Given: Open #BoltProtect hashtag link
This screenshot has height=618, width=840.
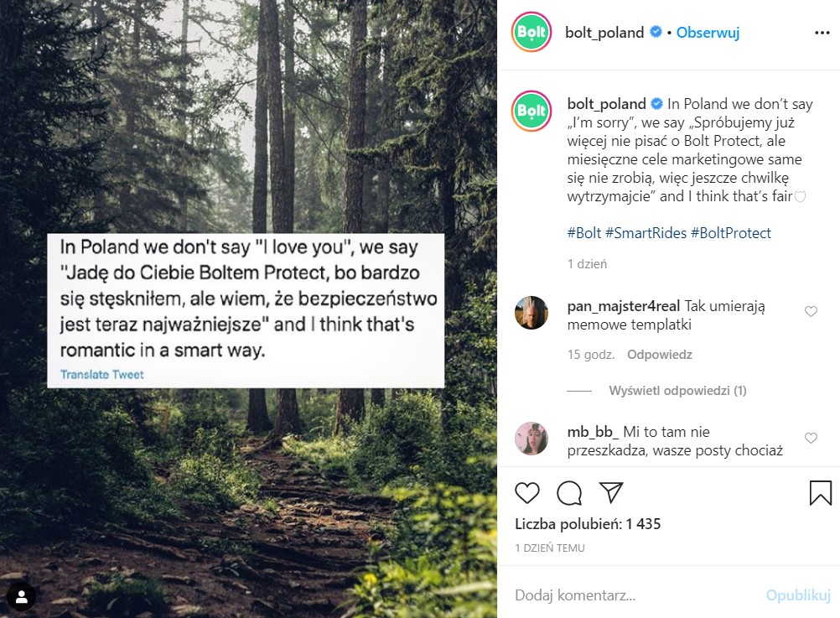Looking at the screenshot, I should 730,233.
